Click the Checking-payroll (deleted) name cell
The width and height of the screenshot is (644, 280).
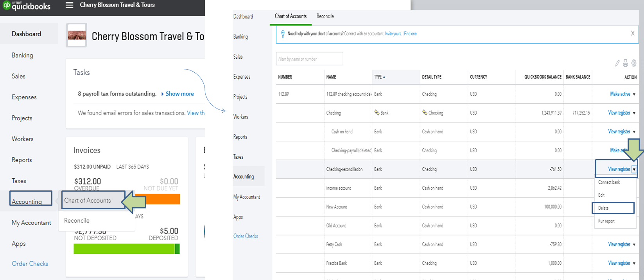352,151
